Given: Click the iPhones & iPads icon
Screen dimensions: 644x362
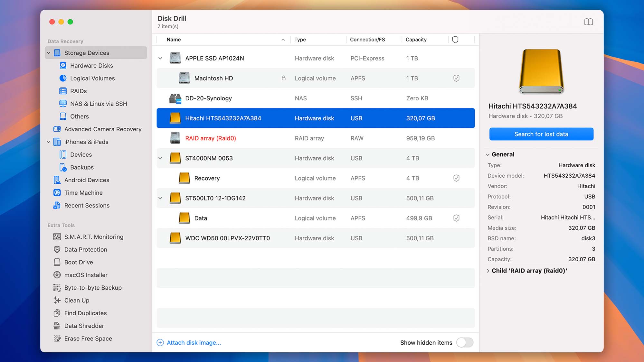Looking at the screenshot, I should click(x=57, y=142).
